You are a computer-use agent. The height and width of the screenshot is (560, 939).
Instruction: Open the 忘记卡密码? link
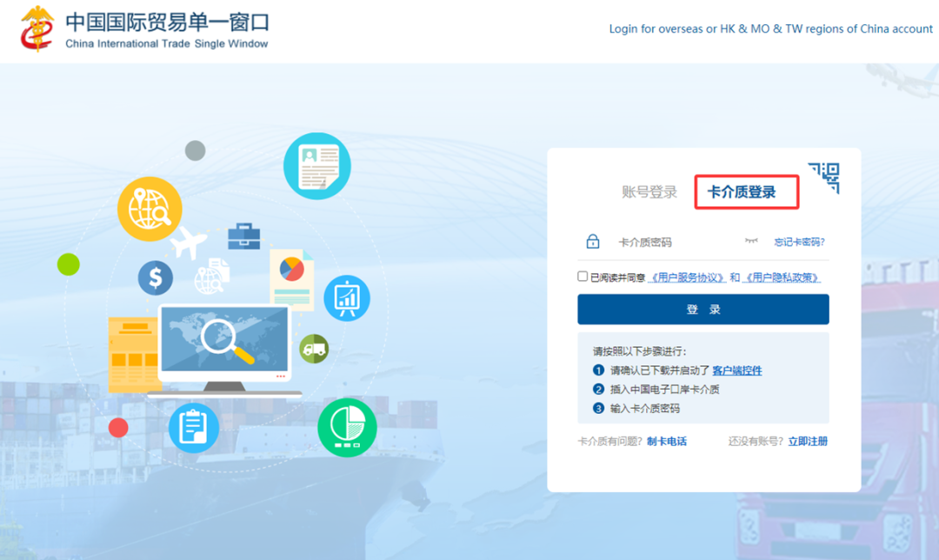[799, 242]
